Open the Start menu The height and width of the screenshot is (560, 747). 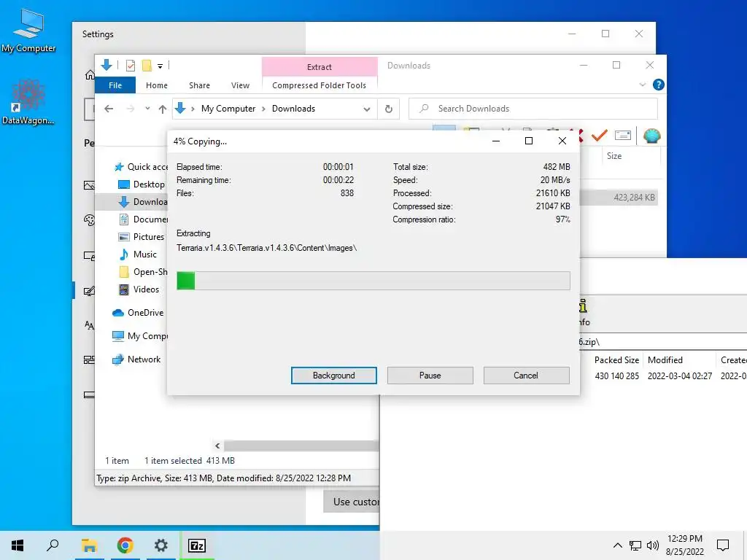[18, 545]
